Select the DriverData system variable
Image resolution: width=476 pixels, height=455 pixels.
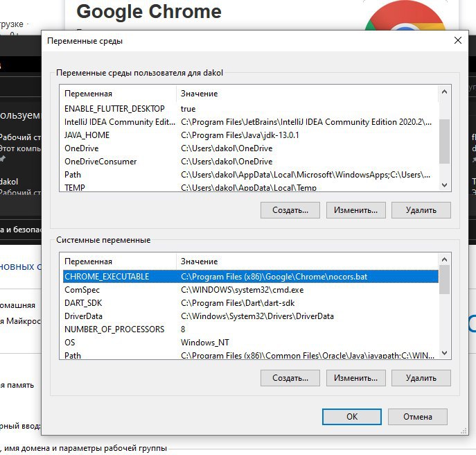[x=250, y=316]
